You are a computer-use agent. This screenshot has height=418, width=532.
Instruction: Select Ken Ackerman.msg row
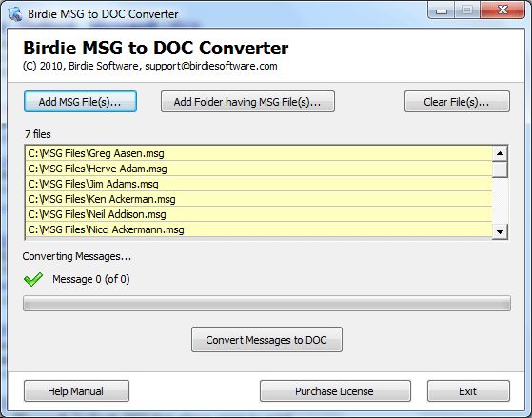coord(259,199)
